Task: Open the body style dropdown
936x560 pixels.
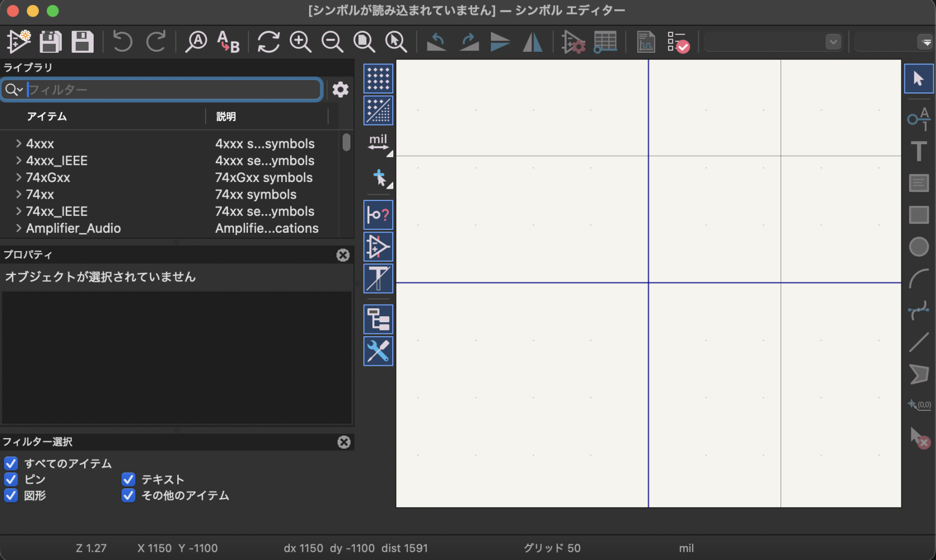Action: [894, 42]
